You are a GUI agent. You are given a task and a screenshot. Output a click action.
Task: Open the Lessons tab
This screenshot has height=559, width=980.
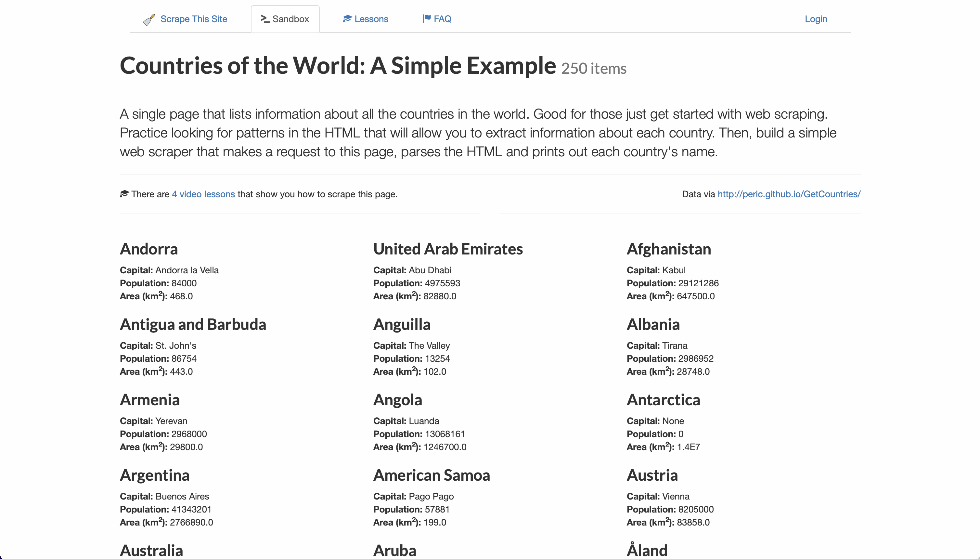(371, 19)
